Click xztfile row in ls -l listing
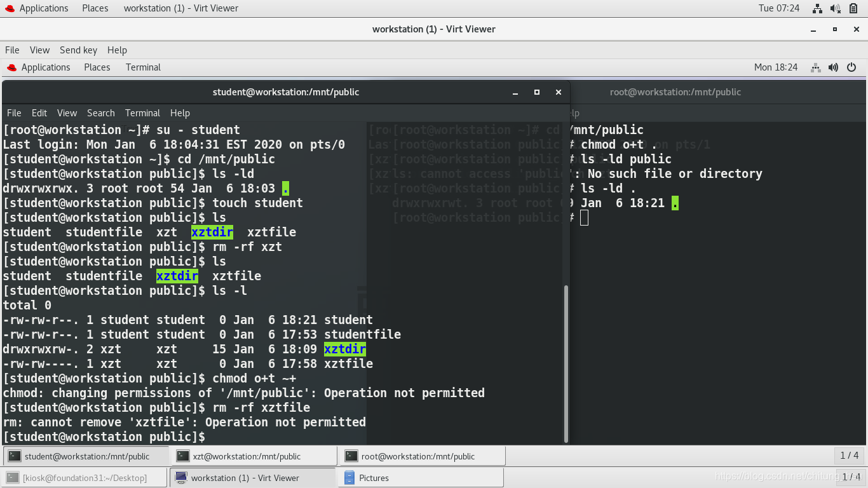This screenshot has height=488, width=868. (188, 363)
